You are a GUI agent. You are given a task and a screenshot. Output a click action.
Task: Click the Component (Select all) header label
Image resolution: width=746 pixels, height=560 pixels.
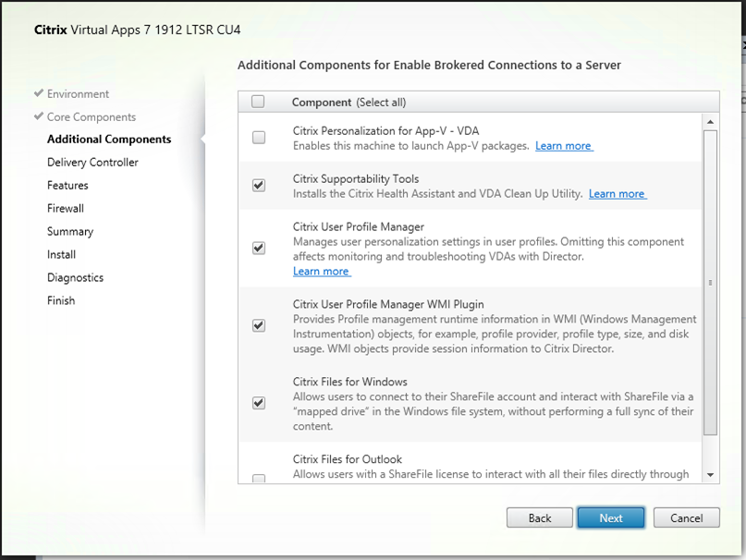tap(349, 103)
